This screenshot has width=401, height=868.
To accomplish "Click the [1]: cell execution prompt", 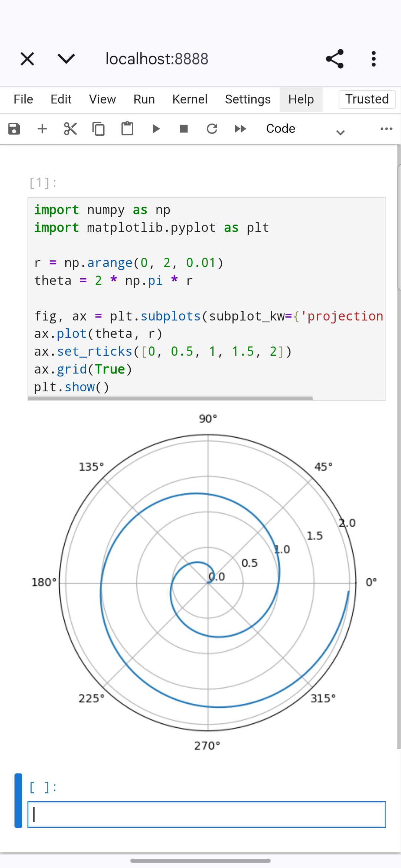I will [43, 183].
